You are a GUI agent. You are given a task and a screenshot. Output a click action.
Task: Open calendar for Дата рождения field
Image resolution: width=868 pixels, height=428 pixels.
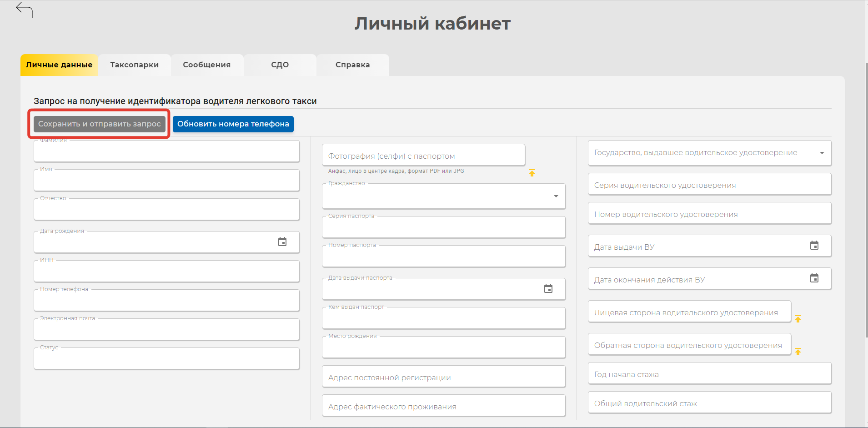tap(282, 242)
